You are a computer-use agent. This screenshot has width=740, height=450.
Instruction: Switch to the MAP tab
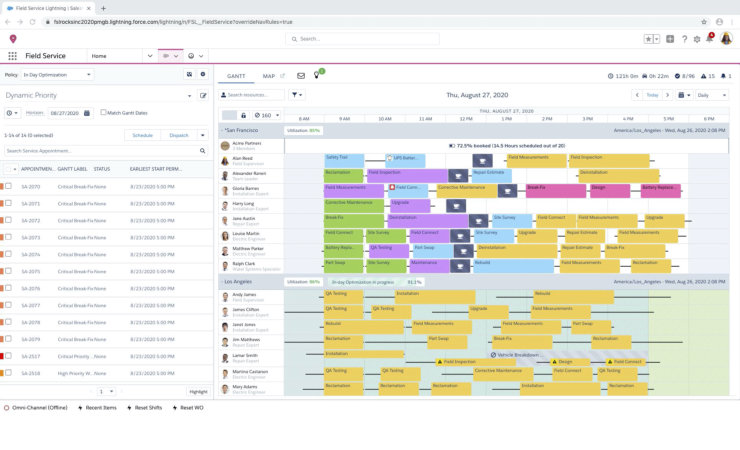click(269, 76)
